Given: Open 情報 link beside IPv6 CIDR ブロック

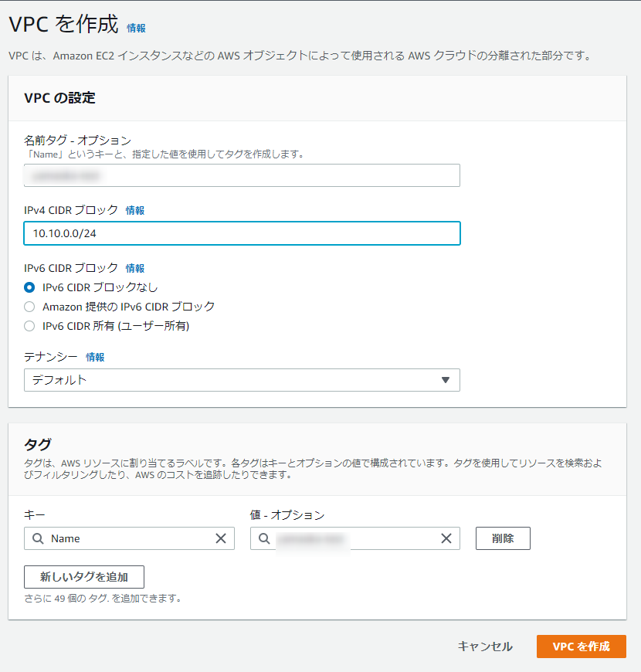Looking at the screenshot, I should pyautogui.click(x=135, y=268).
